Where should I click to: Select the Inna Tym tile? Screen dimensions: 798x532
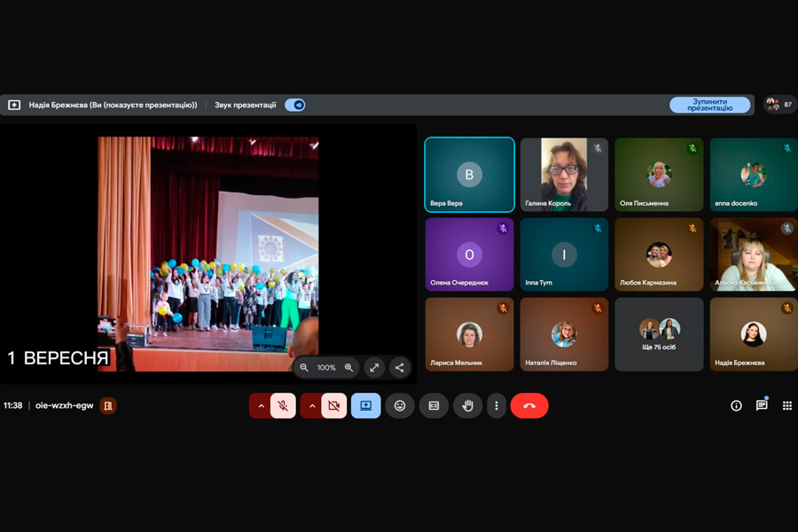[564, 254]
